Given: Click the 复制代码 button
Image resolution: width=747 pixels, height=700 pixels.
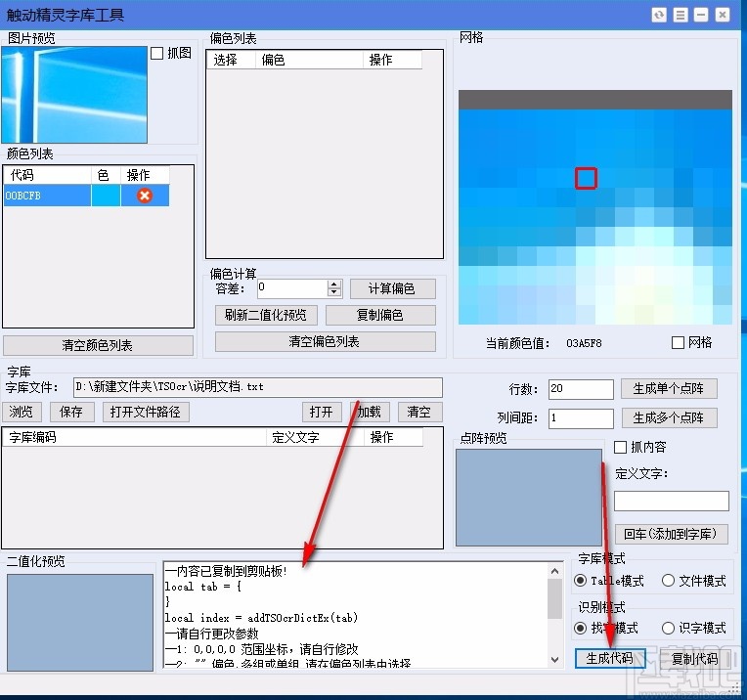Looking at the screenshot, I should pyautogui.click(x=695, y=659).
